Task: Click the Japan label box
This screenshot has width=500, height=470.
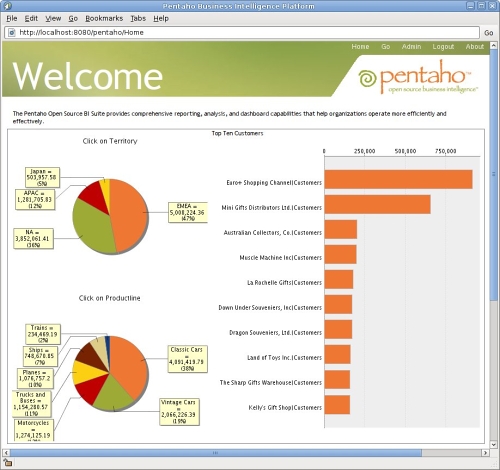Action: point(42,177)
